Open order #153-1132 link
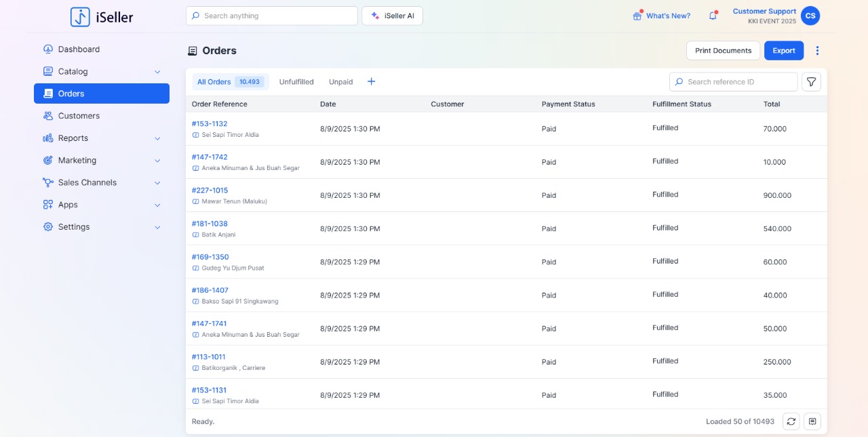Image resolution: width=868 pixels, height=437 pixels. [x=210, y=124]
